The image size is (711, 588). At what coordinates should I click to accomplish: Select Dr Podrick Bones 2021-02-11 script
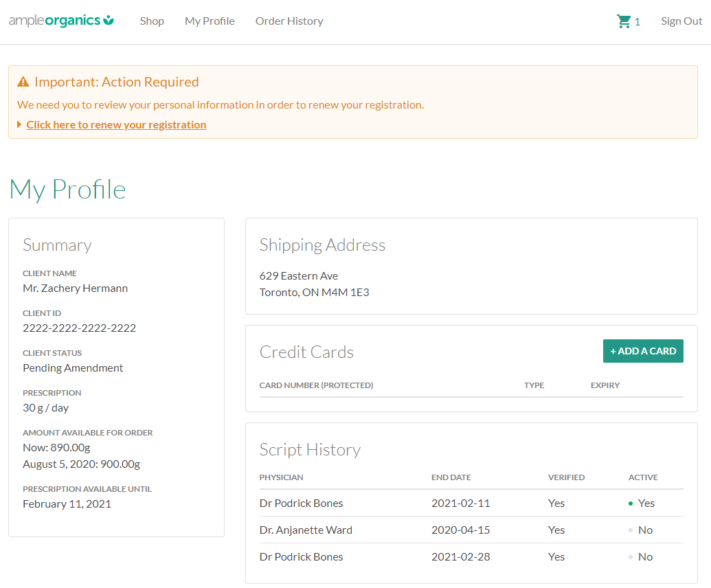click(x=301, y=504)
